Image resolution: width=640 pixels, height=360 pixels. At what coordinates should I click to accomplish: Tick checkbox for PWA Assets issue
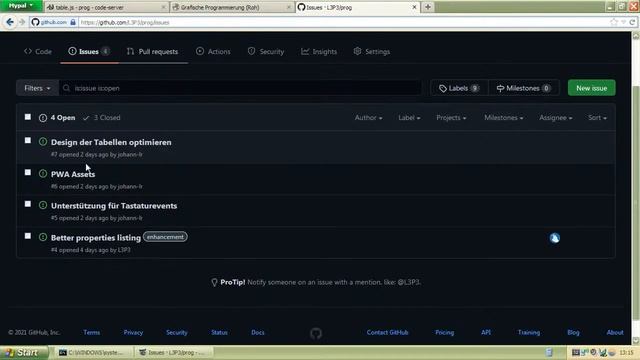pyautogui.click(x=28, y=172)
